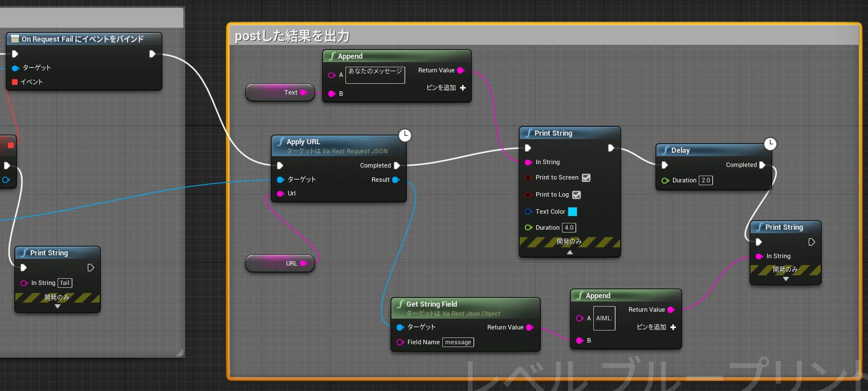Click top Append node's Return Value pin

(461, 70)
